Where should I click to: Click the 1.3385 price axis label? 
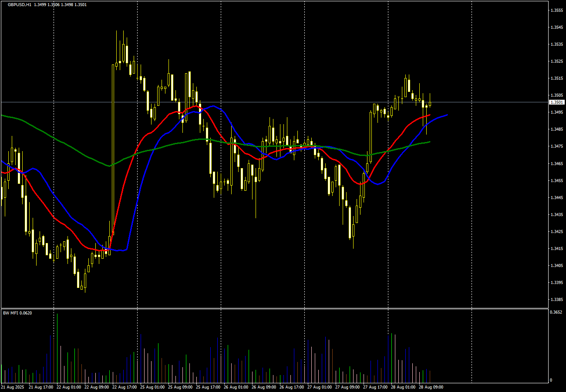(x=557, y=300)
